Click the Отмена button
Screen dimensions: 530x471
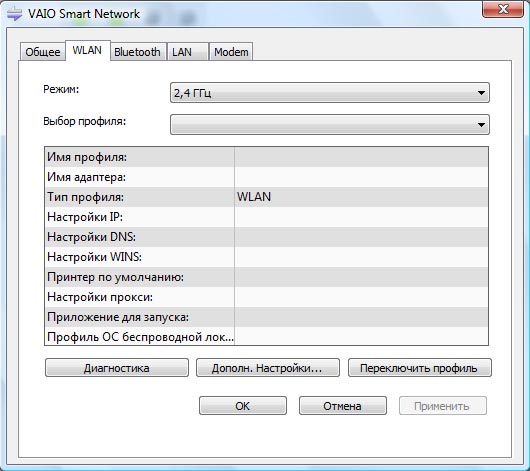343,406
